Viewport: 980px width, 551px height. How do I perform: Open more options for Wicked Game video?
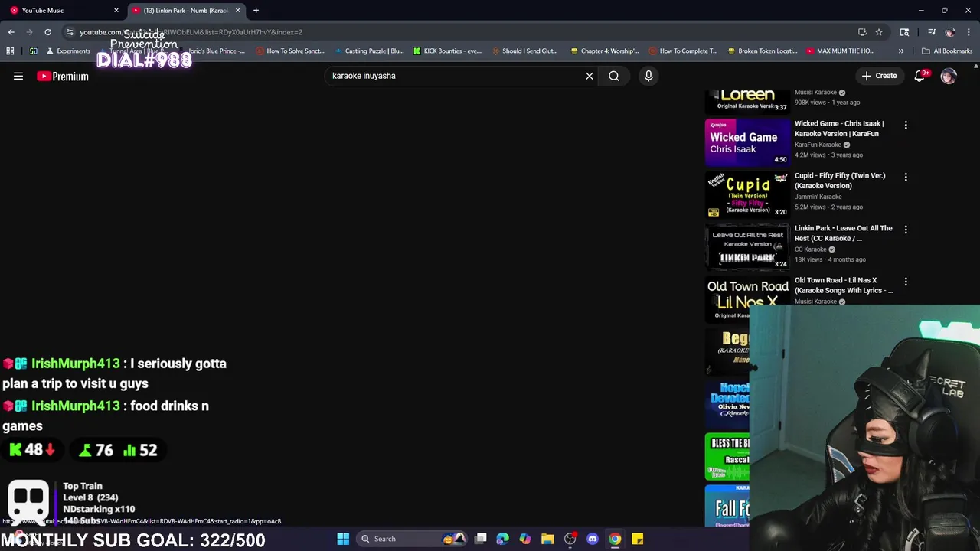(906, 125)
